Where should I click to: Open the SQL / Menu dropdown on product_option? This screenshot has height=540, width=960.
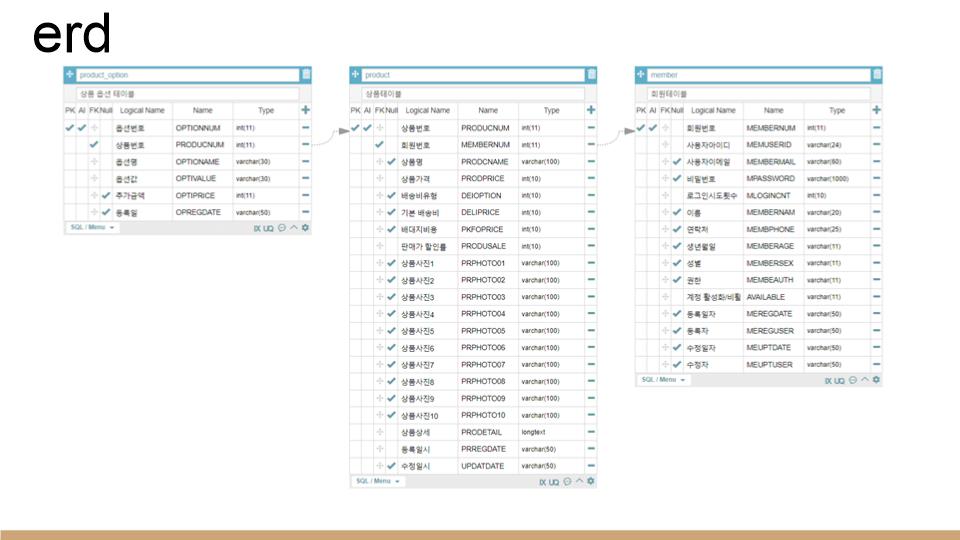tap(92, 227)
